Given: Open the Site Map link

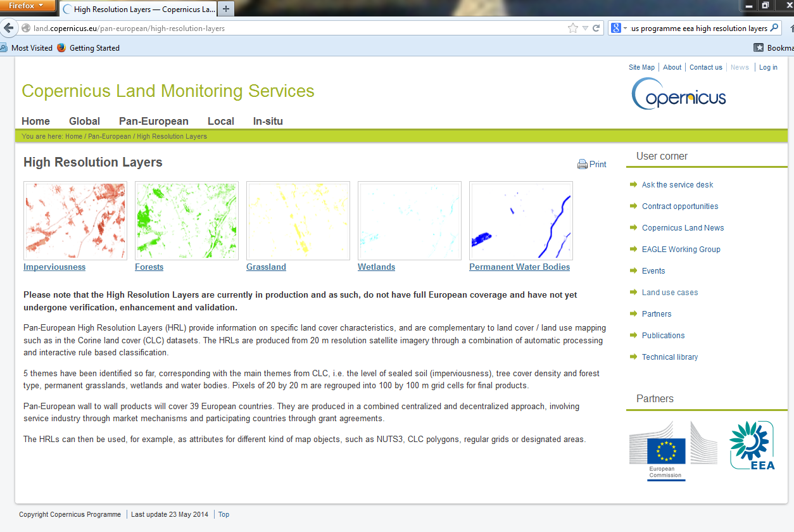Looking at the screenshot, I should click(641, 67).
